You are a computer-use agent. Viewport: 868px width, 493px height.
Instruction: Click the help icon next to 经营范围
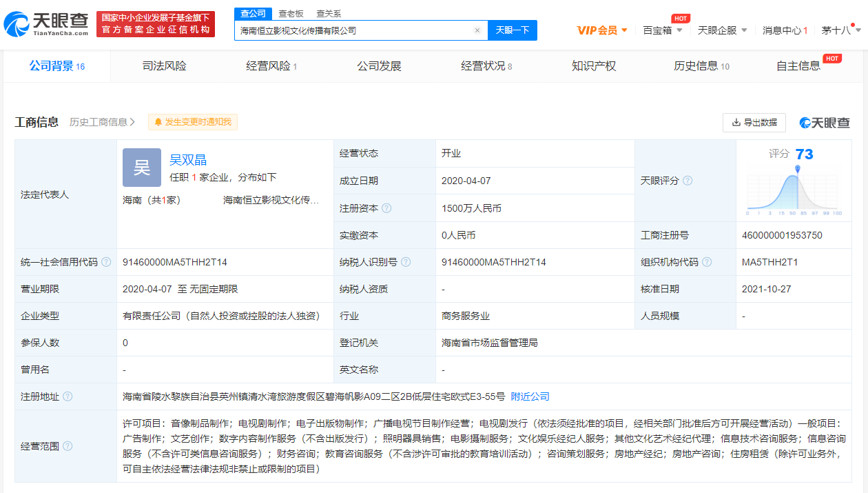pos(68,446)
